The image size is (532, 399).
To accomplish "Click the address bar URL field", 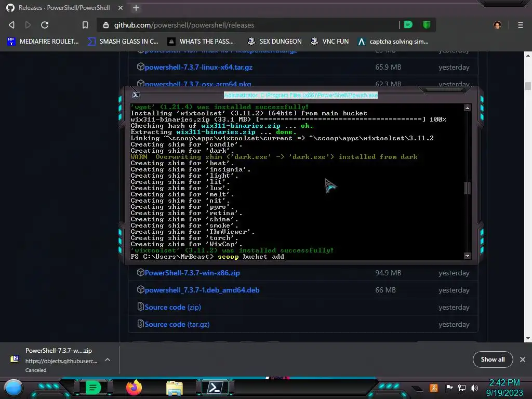I will [248, 25].
